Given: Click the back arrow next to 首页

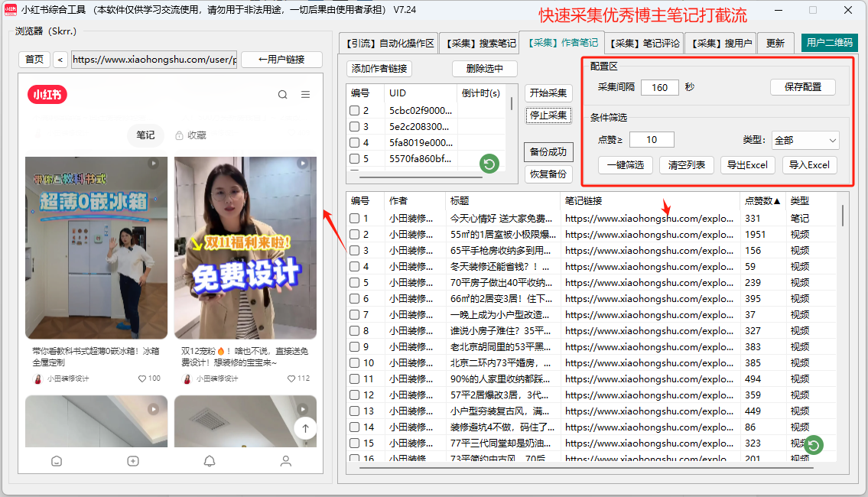Looking at the screenshot, I should (x=61, y=58).
